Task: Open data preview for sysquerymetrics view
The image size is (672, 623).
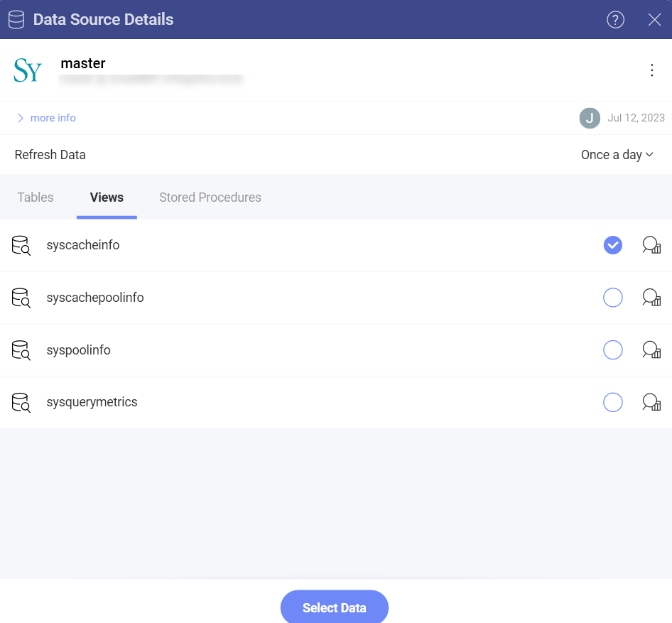Action: 651,402
